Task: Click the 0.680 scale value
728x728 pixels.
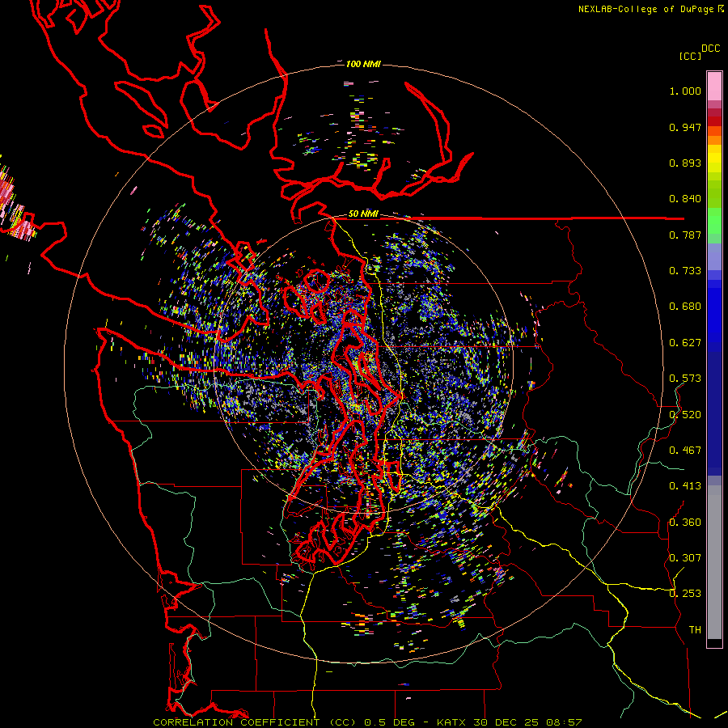Action: point(685,307)
